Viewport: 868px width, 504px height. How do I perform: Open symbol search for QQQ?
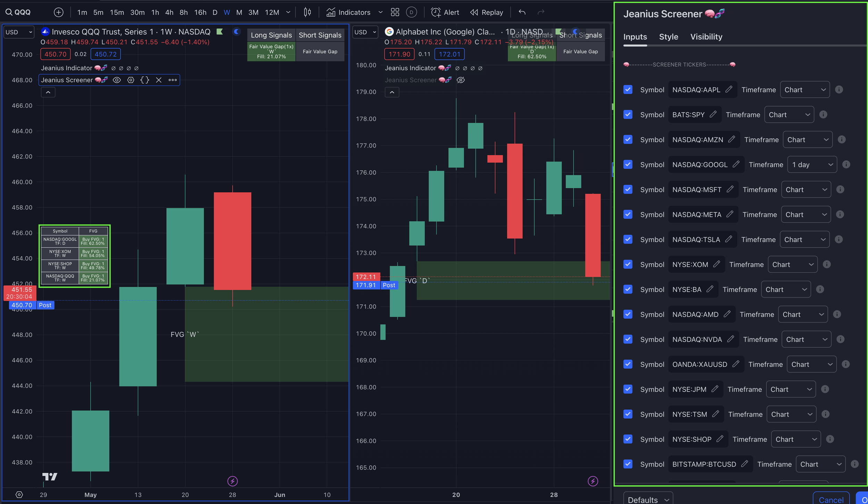(x=18, y=13)
